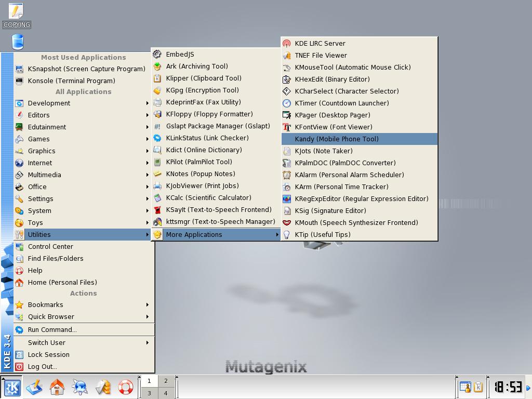Open the More Applications submenu
Viewport: 532px width, 399px height.
tap(216, 234)
